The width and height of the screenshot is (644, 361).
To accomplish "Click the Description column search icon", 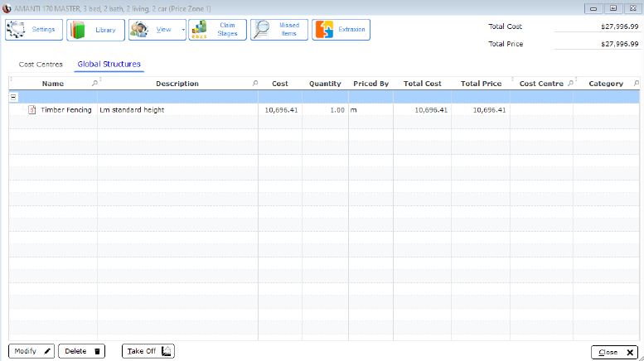I will pyautogui.click(x=255, y=84).
